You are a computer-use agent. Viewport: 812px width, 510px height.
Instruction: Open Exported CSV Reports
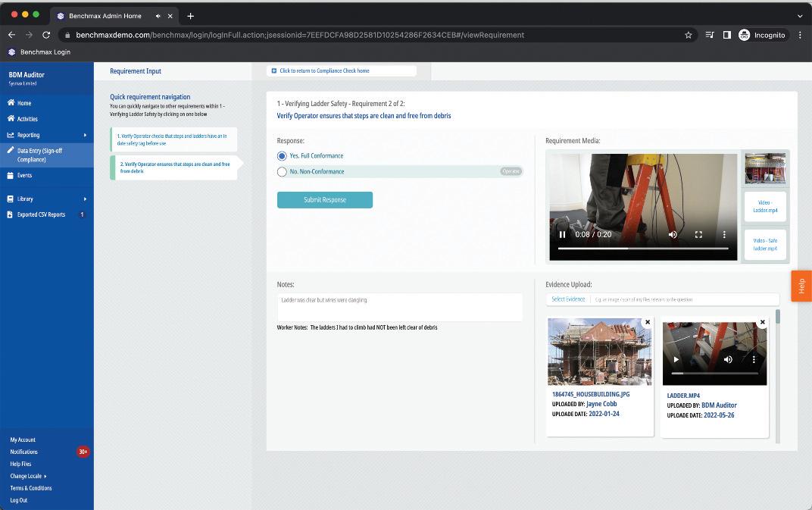point(42,214)
